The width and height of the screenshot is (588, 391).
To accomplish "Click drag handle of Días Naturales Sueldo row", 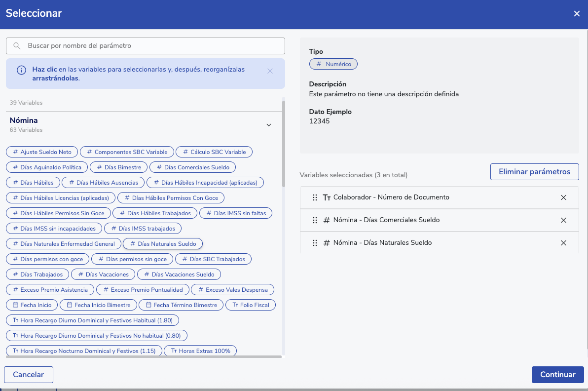I will 315,243.
